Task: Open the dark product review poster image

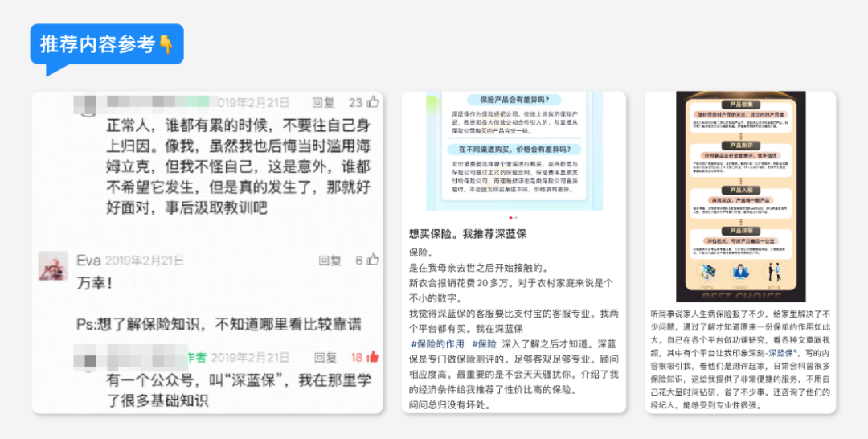Action: [741, 196]
